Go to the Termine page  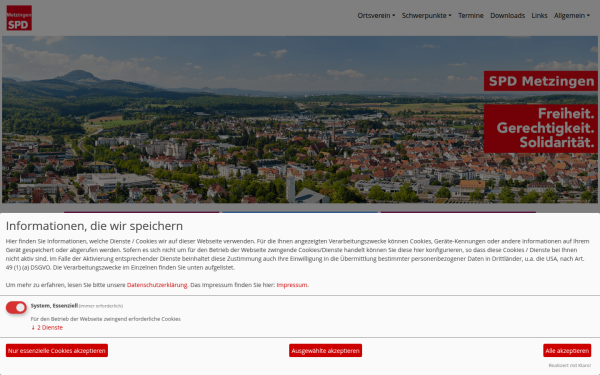[x=471, y=16]
